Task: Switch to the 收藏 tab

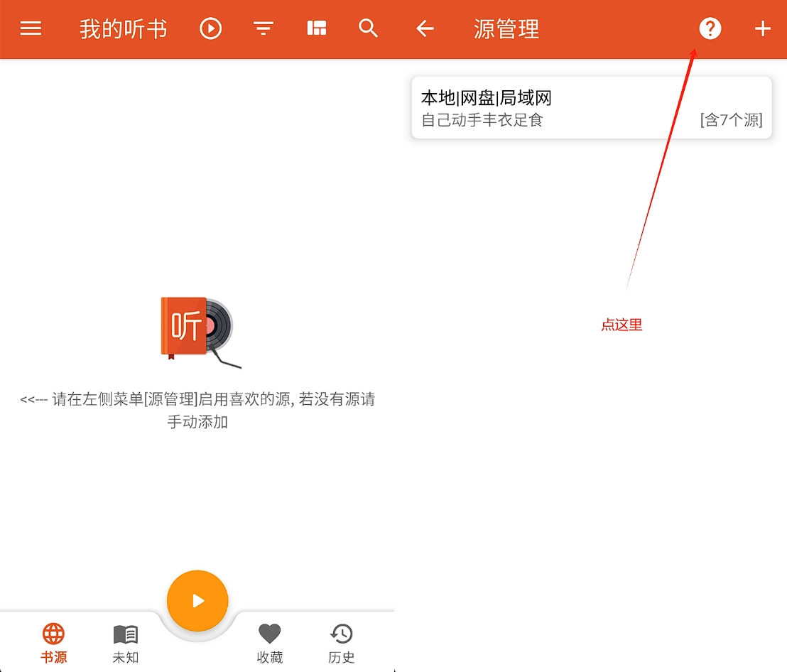Action: [x=269, y=643]
